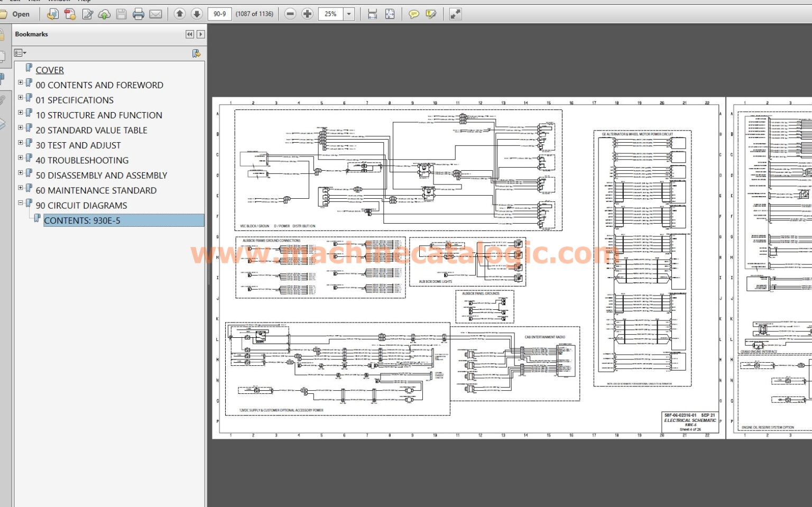Go to previous page with up arrow

pyautogui.click(x=180, y=14)
